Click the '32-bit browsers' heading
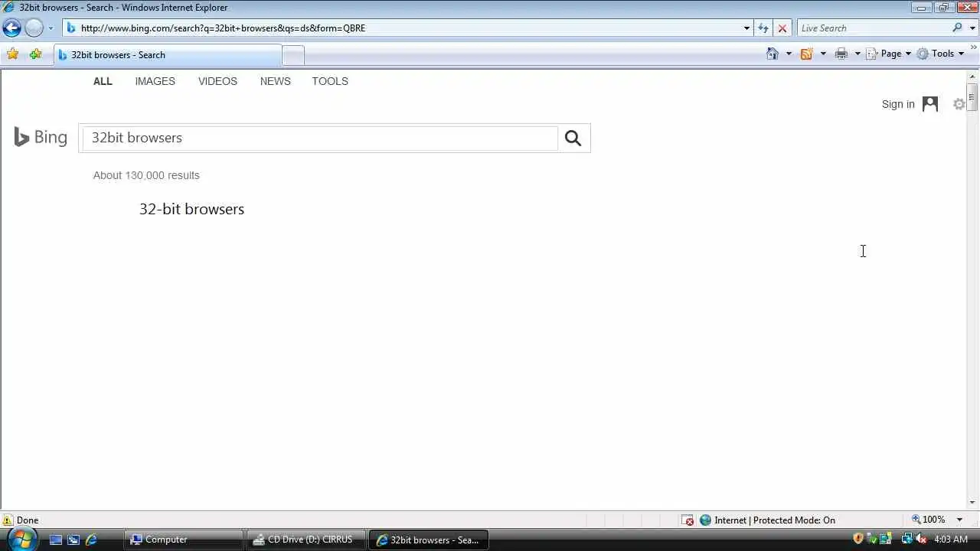Screen dimensions: 980x551 pyautogui.click(x=191, y=209)
